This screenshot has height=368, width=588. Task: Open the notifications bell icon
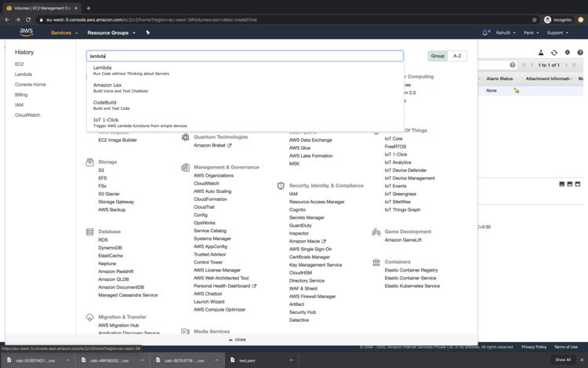tap(486, 33)
